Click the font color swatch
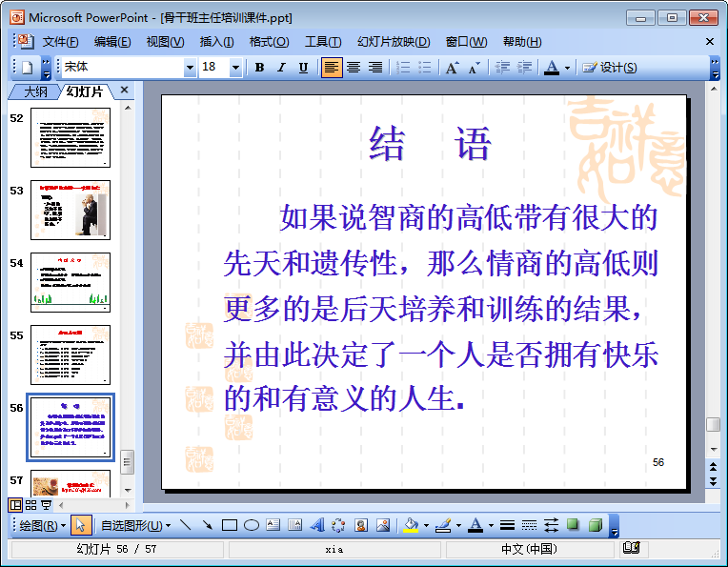The height and width of the screenshot is (567, 728). pos(551,68)
